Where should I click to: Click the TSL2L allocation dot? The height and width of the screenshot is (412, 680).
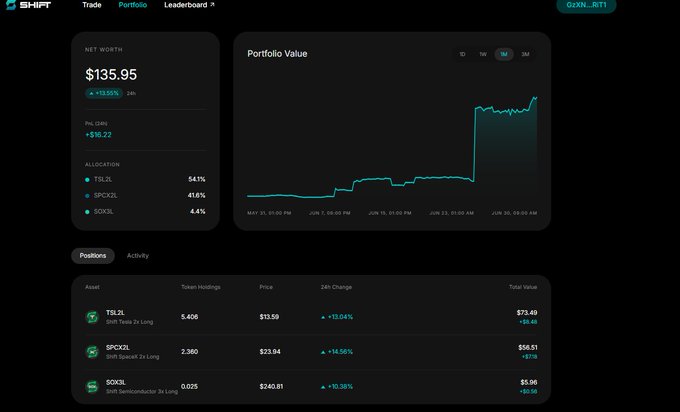pyautogui.click(x=87, y=180)
